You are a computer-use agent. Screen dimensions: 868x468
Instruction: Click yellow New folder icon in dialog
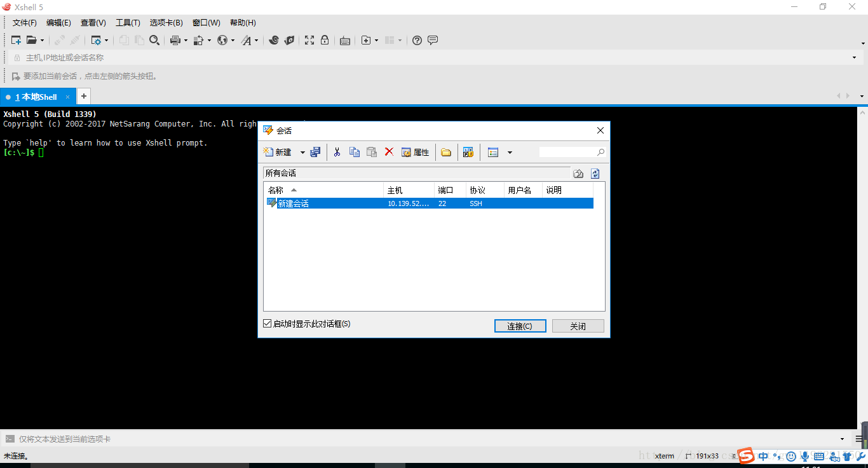(x=446, y=153)
